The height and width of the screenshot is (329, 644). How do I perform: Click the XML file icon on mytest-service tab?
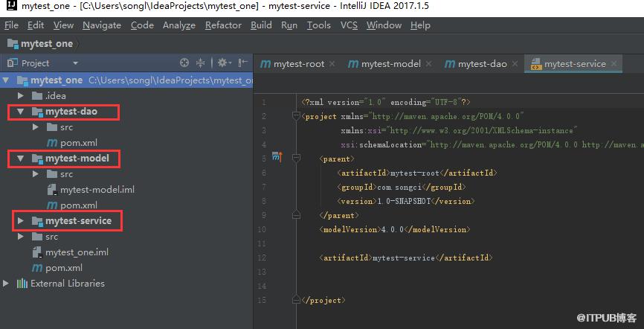536,64
